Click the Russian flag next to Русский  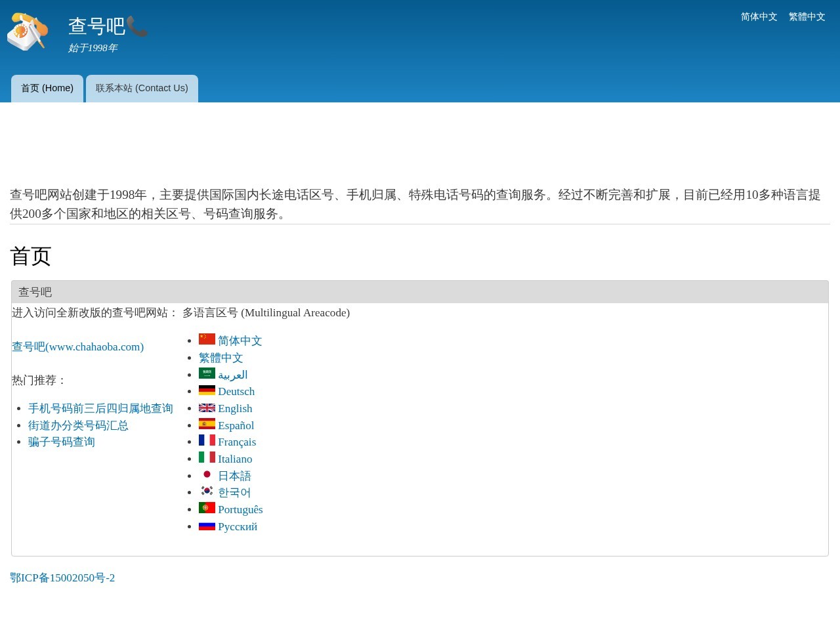[207, 525]
